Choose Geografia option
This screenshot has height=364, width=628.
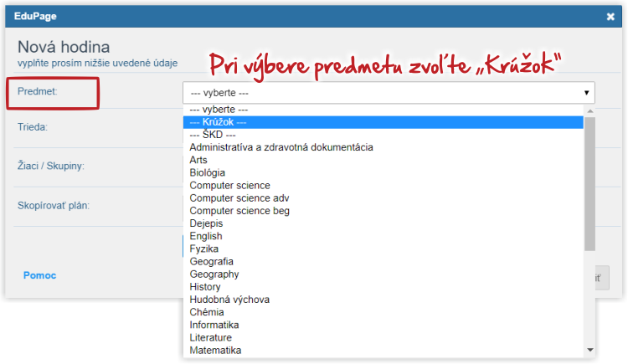(383, 261)
